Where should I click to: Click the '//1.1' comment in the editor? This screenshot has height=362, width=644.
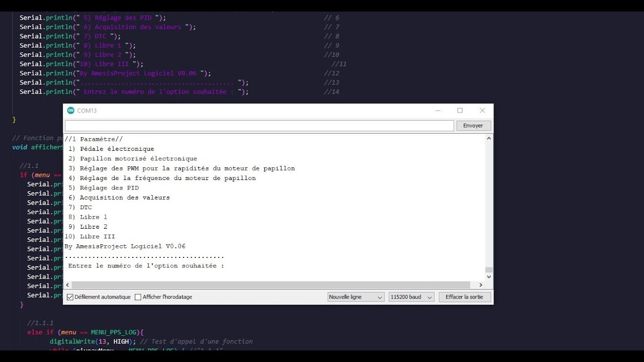coord(29,165)
